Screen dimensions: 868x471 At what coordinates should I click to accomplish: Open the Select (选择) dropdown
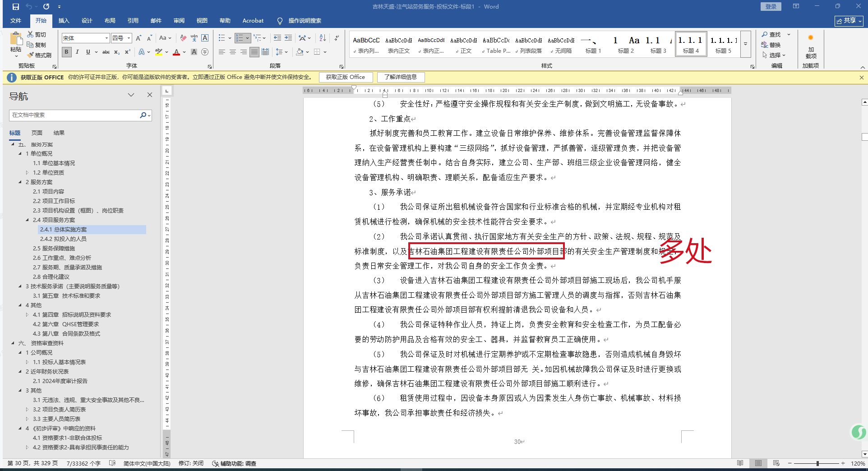click(774, 55)
